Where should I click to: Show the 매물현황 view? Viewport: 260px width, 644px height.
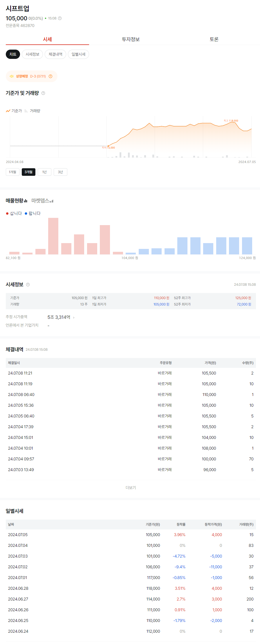click(17, 201)
